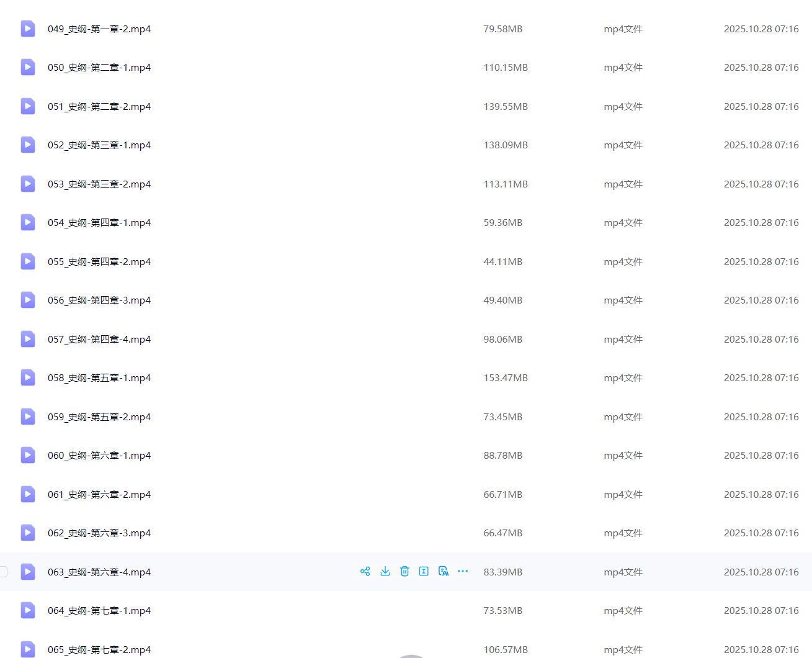Tick the checkbox for 063_史纲-第六章-4.mp4
This screenshot has width=812, height=658.
coord(3,572)
